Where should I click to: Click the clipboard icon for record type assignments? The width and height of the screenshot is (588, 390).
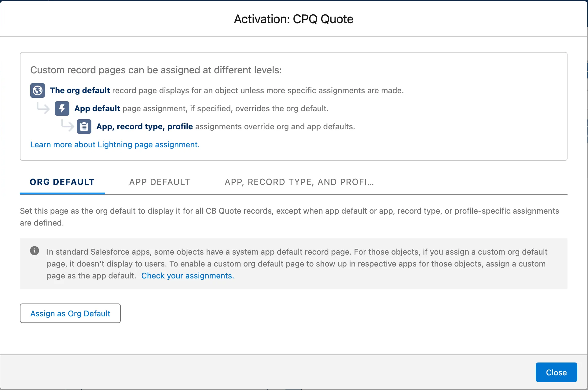click(x=84, y=126)
